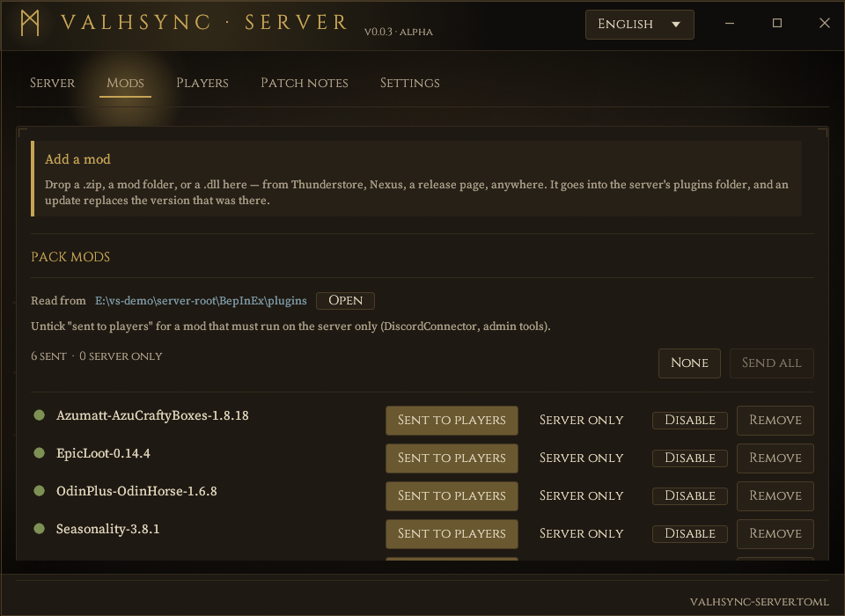Viewport: 845px width, 616px height.
Task: Open the plugins folder with Open button
Action: pos(345,301)
